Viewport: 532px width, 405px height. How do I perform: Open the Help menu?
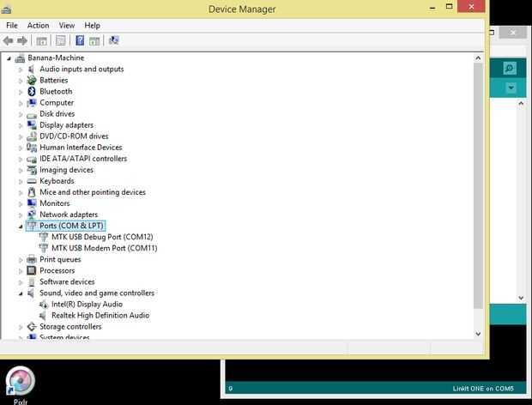click(x=93, y=26)
